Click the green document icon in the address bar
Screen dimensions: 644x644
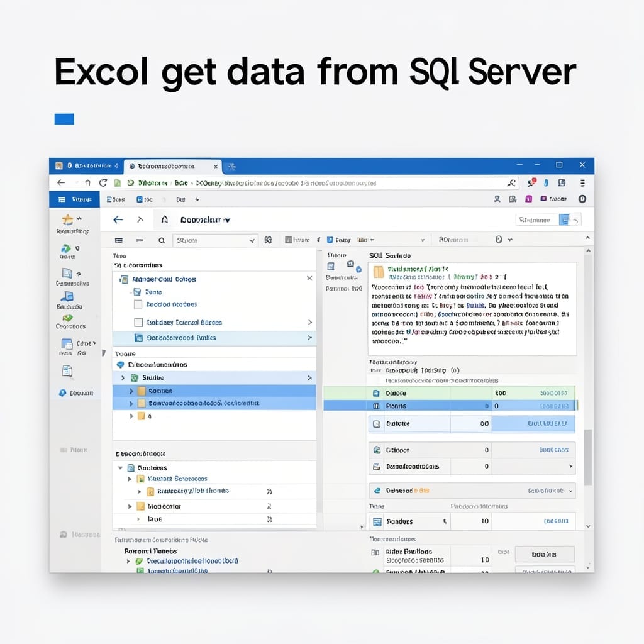tap(118, 183)
